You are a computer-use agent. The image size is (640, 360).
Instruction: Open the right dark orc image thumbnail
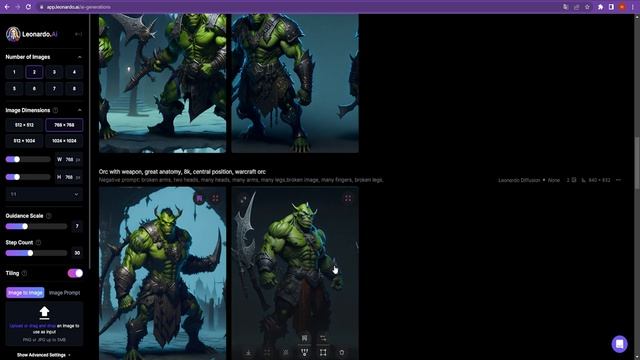(295, 273)
